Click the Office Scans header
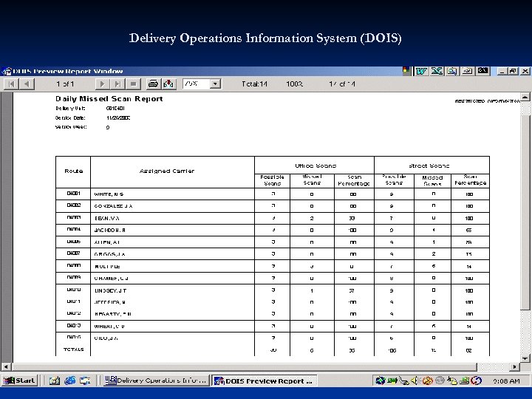The width and height of the screenshot is (532, 399). (x=316, y=166)
